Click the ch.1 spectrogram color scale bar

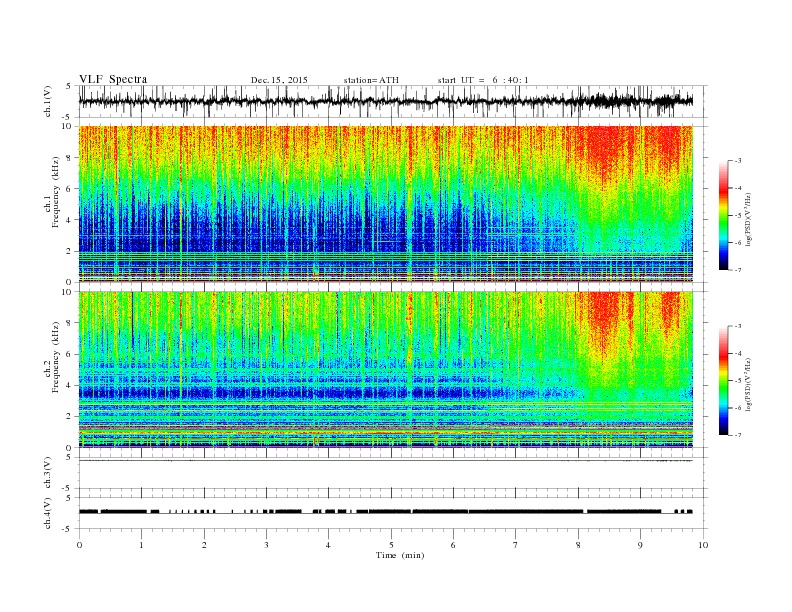coord(723,215)
